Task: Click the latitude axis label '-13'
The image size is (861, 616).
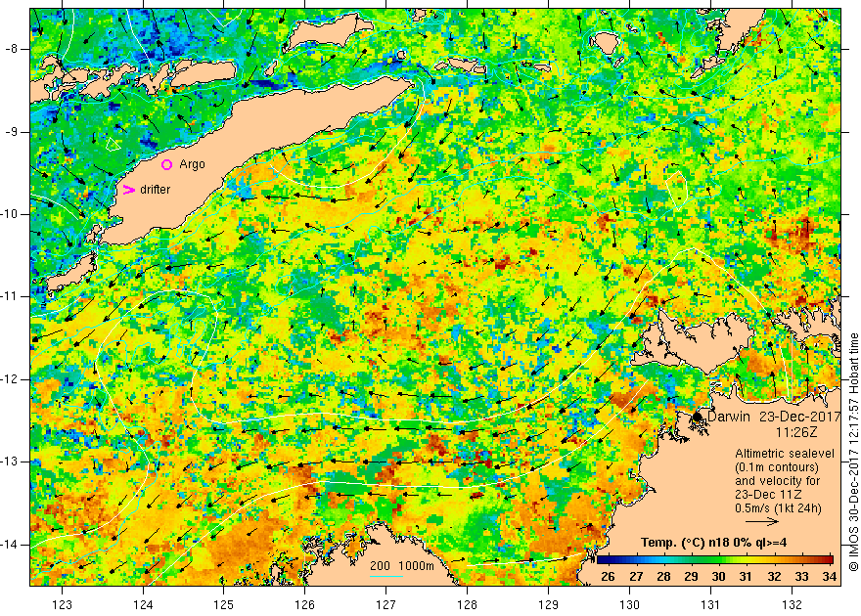Action: [x=11, y=462]
